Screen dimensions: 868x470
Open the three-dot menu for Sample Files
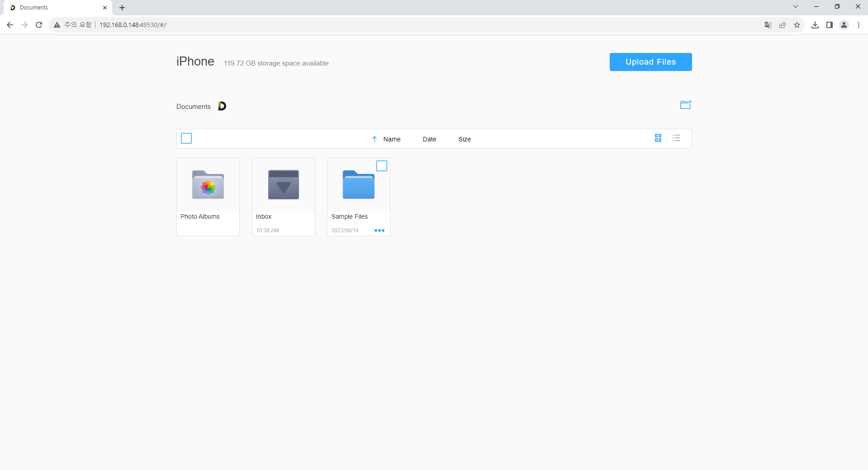click(379, 230)
